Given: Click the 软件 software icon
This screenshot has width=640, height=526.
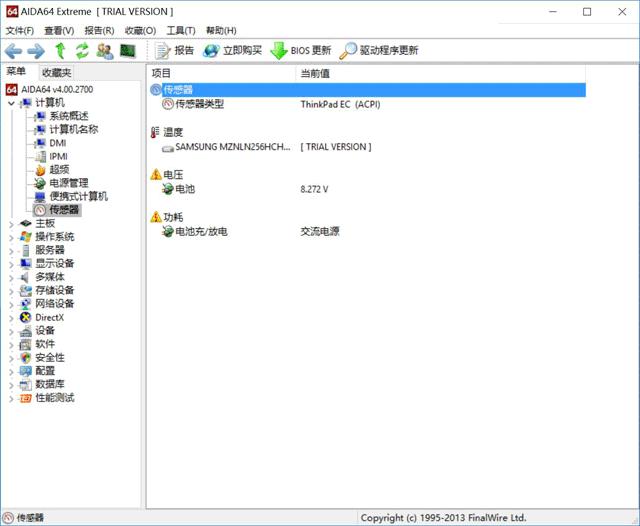Looking at the screenshot, I should click(25, 344).
